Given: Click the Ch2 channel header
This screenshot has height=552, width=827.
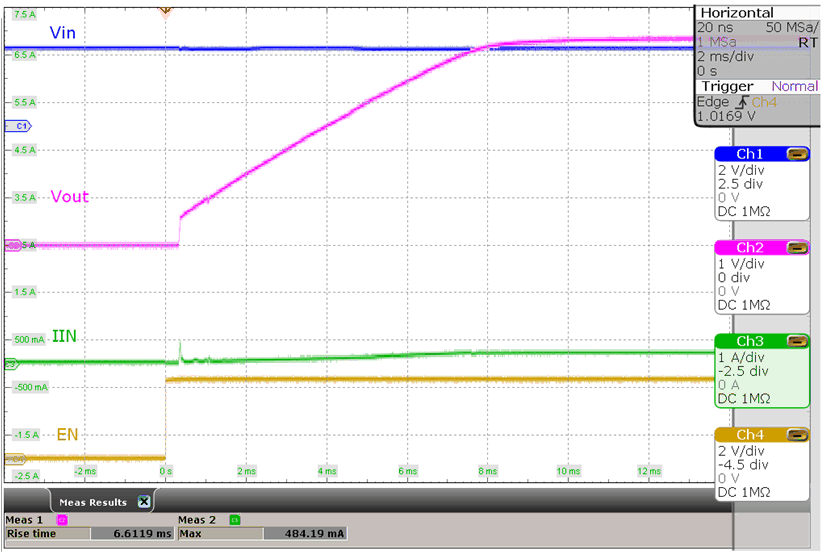Looking at the screenshot, I should tap(750, 247).
